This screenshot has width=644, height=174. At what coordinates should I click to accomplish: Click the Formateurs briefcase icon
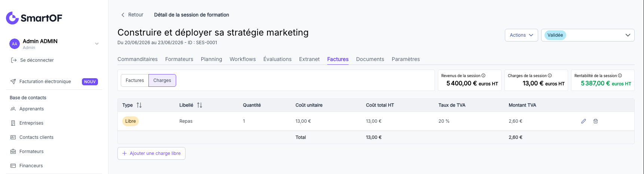13,152
